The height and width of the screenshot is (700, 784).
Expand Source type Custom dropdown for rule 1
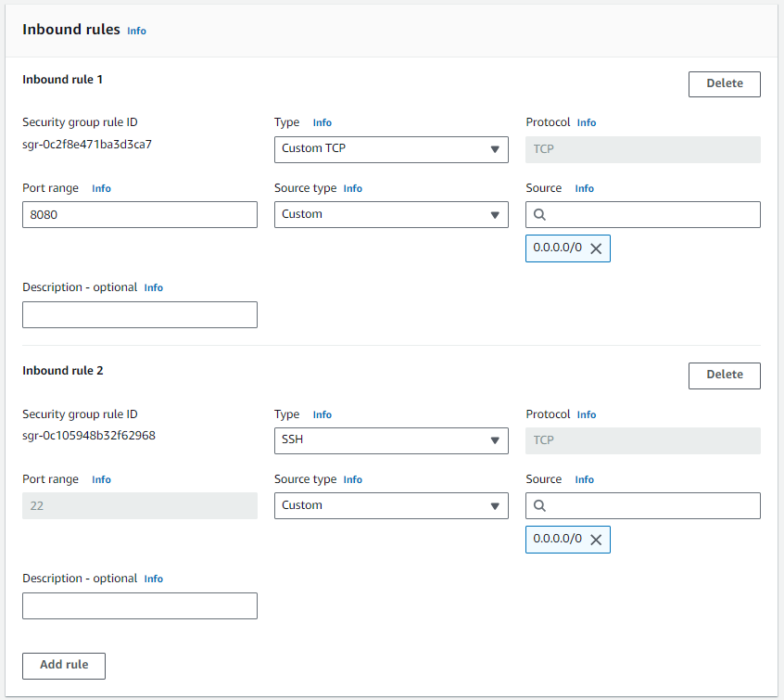(391, 215)
